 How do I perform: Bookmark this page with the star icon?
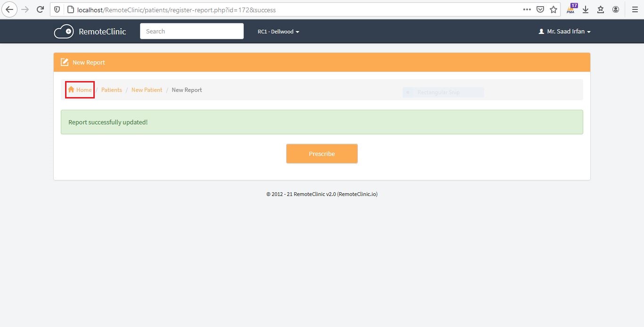tap(553, 9)
